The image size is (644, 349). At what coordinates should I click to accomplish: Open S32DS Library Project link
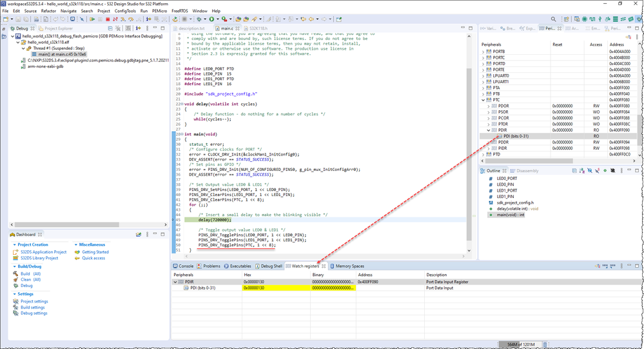[x=39, y=258]
